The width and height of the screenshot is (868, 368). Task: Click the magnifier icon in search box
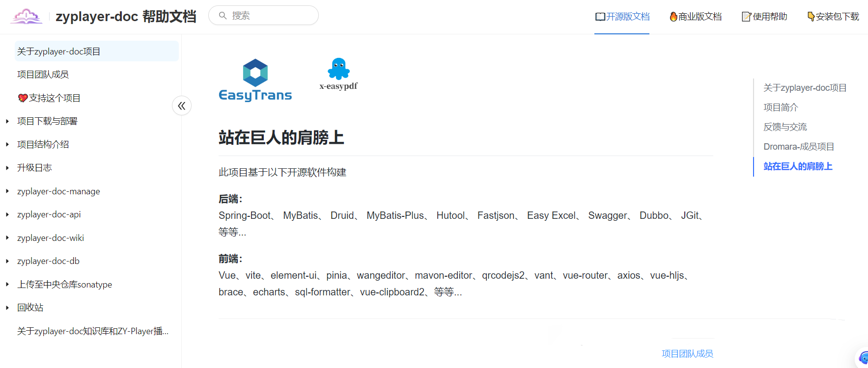tap(223, 16)
